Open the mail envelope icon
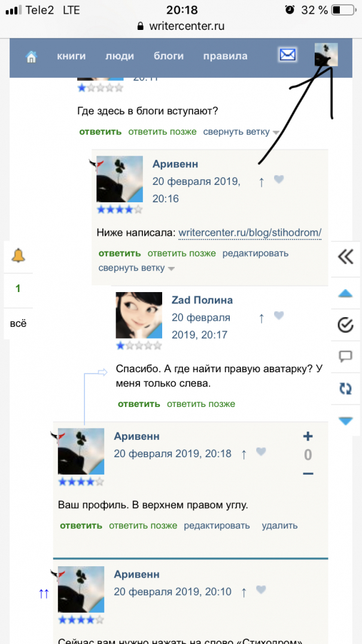362x644 pixels. pos(288,54)
